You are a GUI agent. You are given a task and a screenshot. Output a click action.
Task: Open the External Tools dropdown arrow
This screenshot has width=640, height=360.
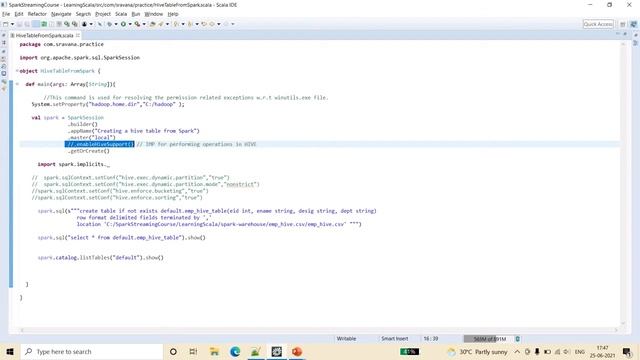tap(144, 24)
